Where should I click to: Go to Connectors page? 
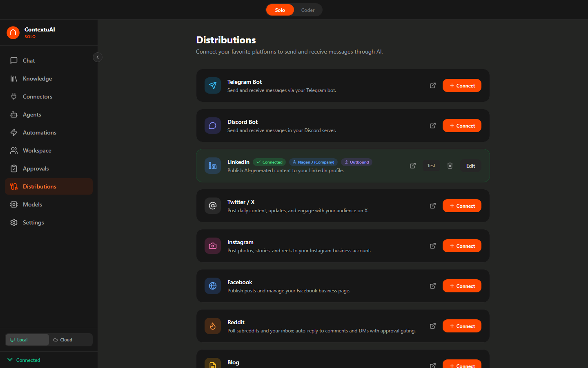49,96
